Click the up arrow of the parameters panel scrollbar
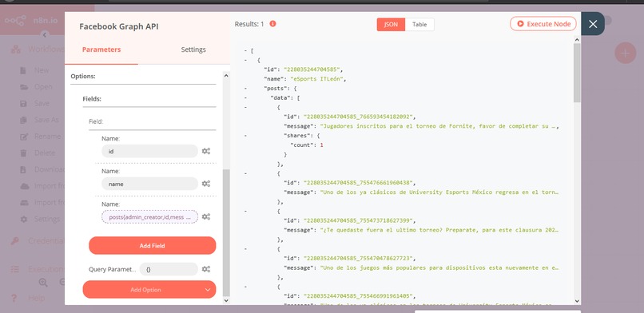The height and width of the screenshot is (313, 644). (226, 76)
